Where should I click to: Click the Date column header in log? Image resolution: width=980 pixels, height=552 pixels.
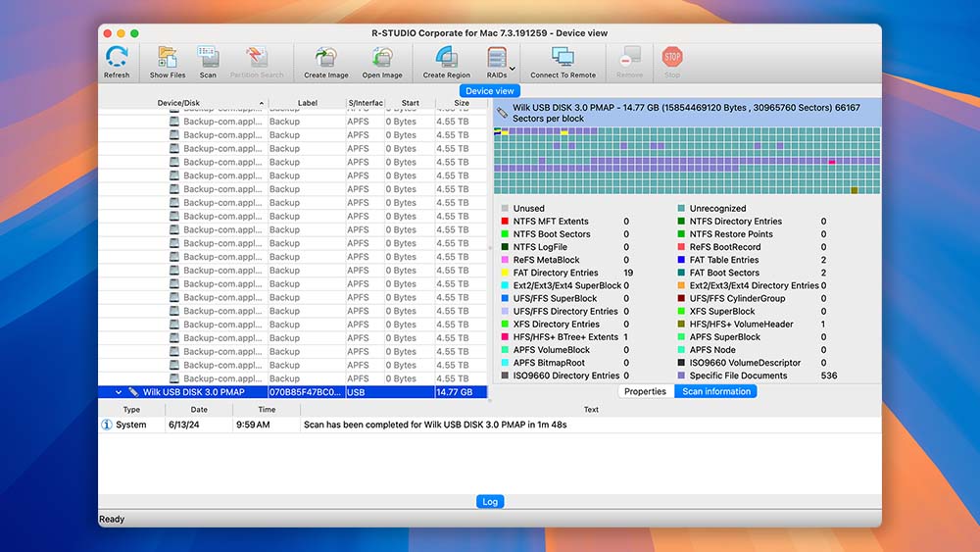coord(199,410)
